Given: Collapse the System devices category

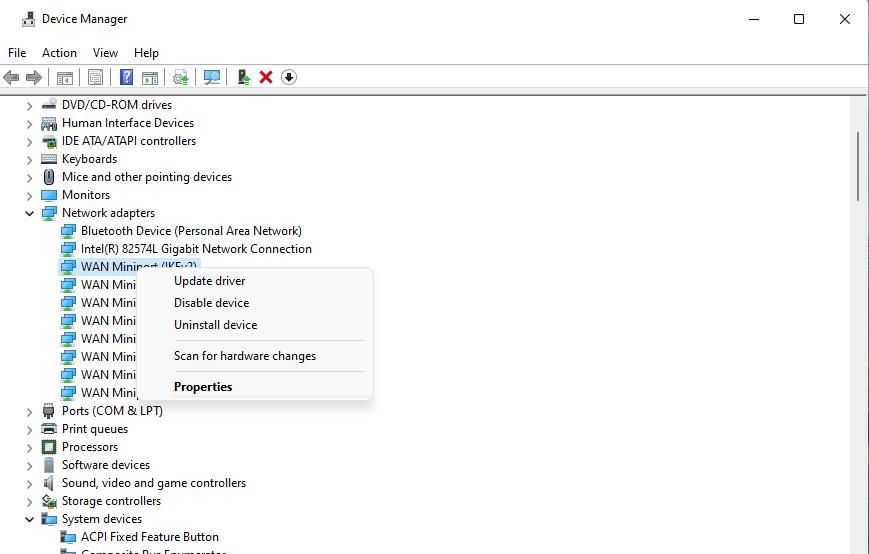Looking at the screenshot, I should pyautogui.click(x=30, y=519).
